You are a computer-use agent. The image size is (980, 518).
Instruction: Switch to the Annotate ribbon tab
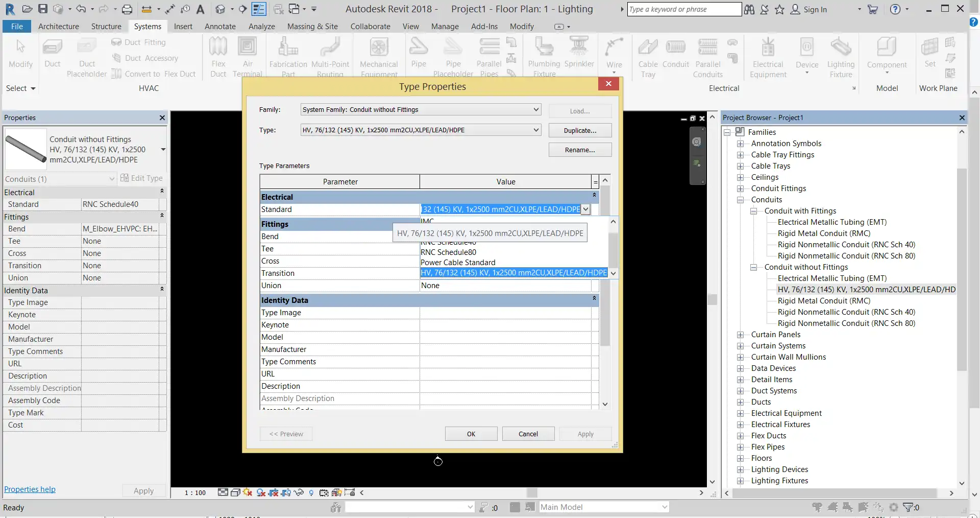coord(220,27)
